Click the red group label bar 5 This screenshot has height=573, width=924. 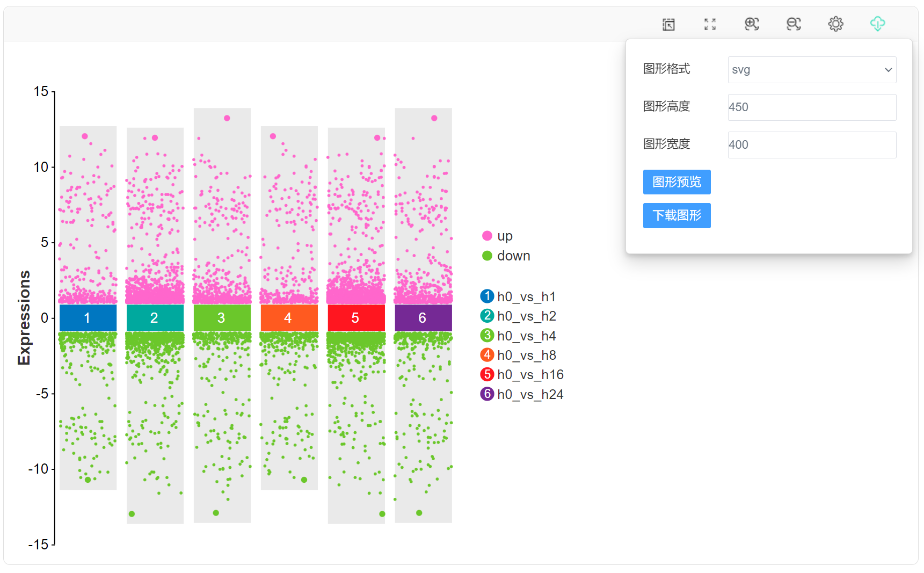click(x=356, y=318)
